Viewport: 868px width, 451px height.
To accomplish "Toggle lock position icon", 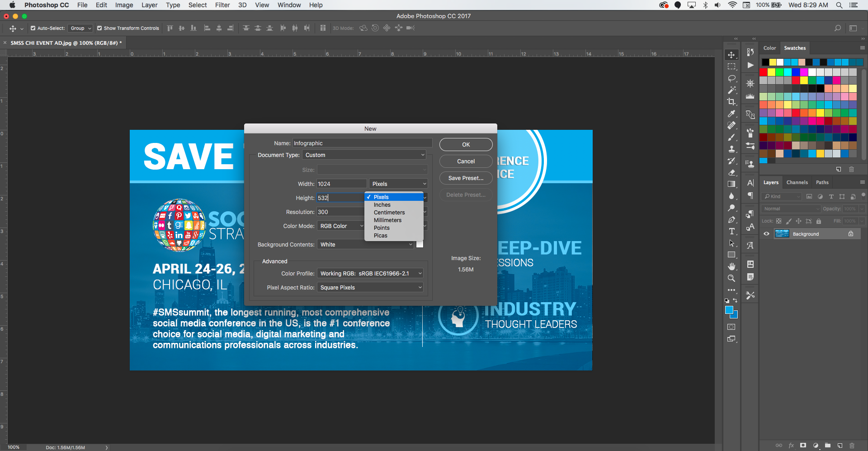I will [798, 221].
